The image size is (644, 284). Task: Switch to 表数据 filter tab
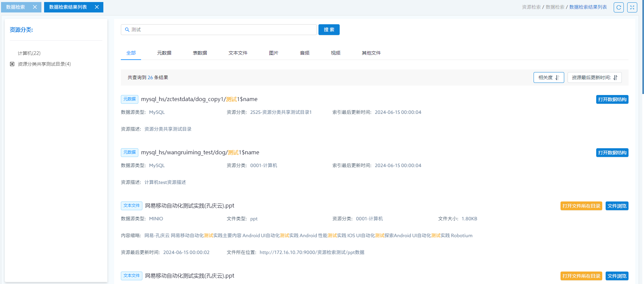coord(200,53)
